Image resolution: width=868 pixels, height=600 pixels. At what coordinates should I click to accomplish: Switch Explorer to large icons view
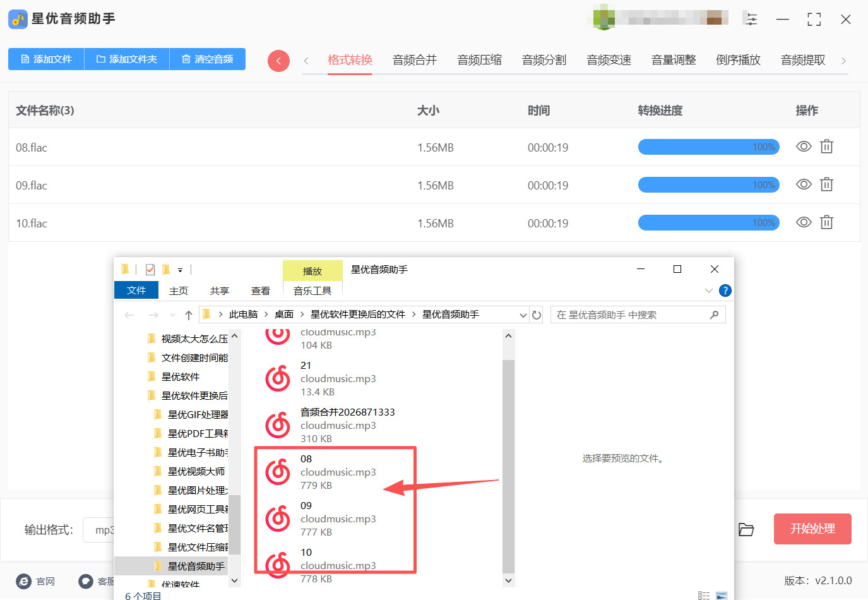click(722, 596)
